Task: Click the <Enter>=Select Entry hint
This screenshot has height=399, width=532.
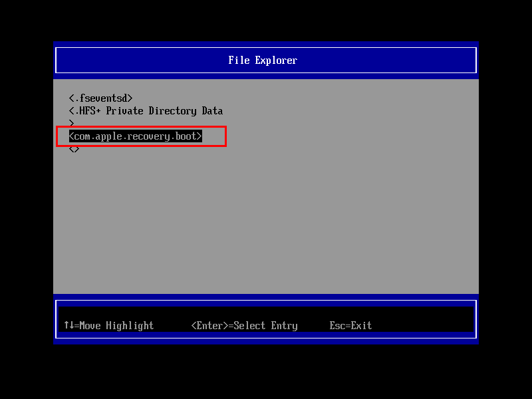Action: coord(244,326)
